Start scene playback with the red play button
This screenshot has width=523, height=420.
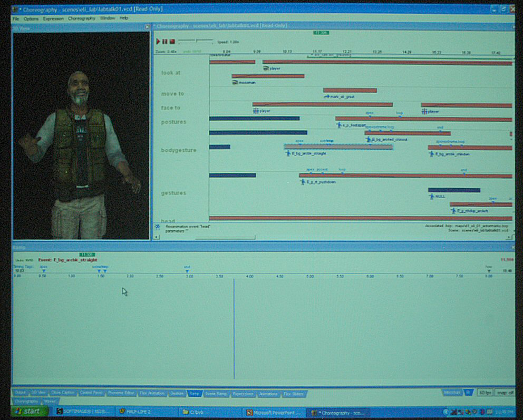[x=158, y=41]
